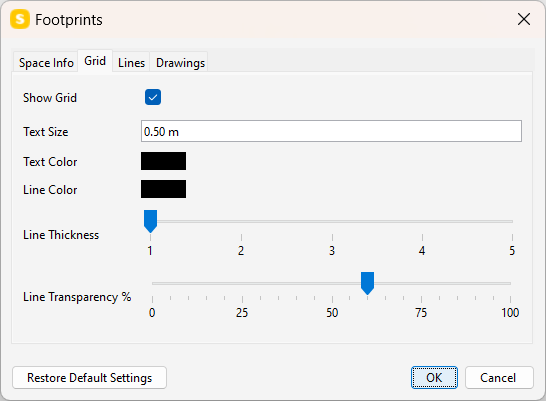Set Line Thickness to tick mark 2
Screen dimensions: 546x401
coord(241,221)
